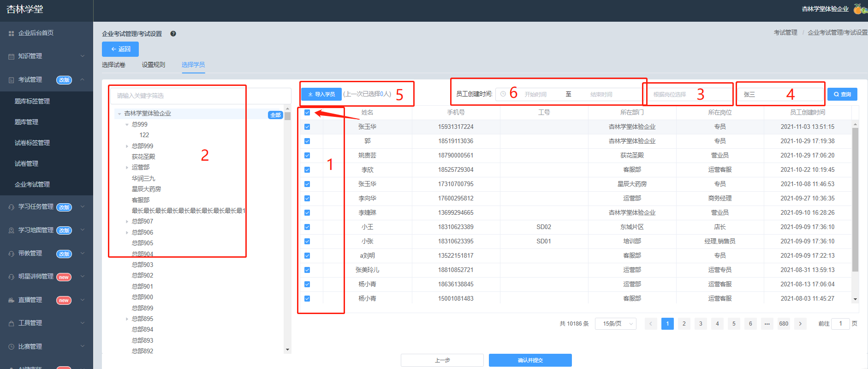Go to next page arrow

tap(800, 324)
